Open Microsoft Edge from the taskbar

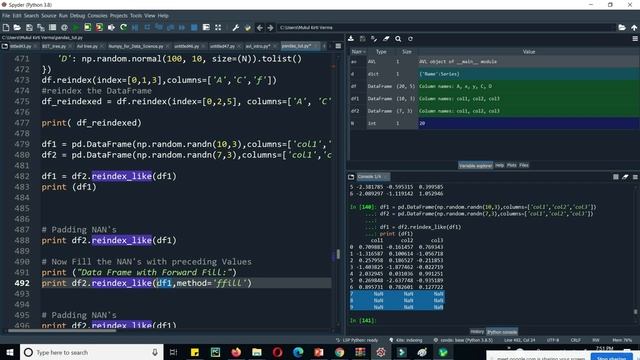298,352
